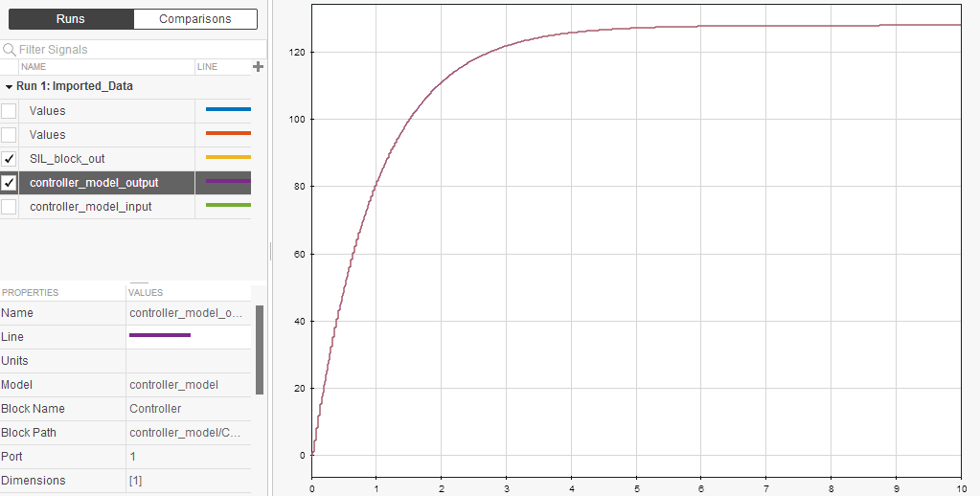Click the plus icon to add a column
The height and width of the screenshot is (496, 980).
[258, 67]
